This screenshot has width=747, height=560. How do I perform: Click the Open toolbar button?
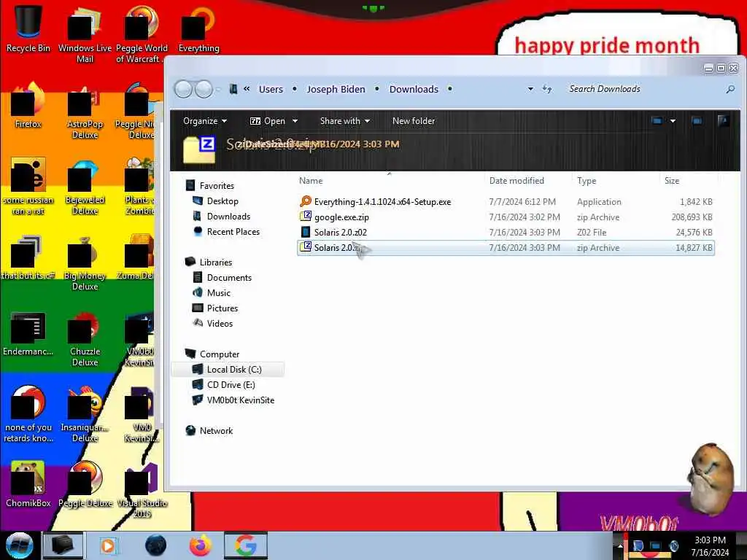tap(268, 121)
